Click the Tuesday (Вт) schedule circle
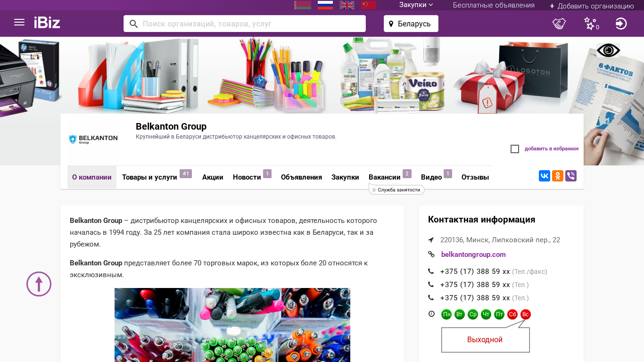Image resolution: width=644 pixels, height=362 pixels. coord(460,314)
